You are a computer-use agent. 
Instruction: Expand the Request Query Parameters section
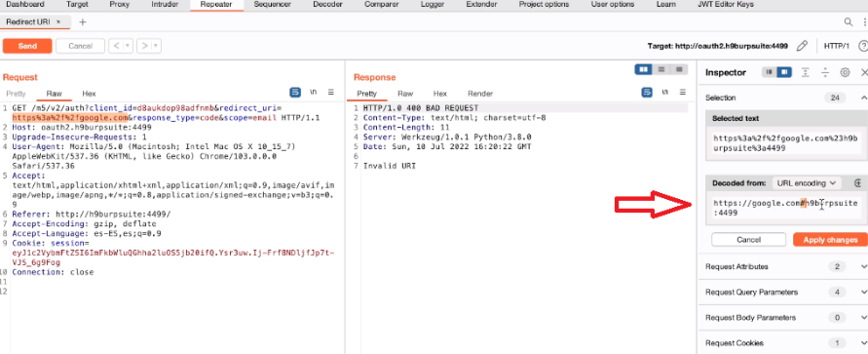pos(781,292)
